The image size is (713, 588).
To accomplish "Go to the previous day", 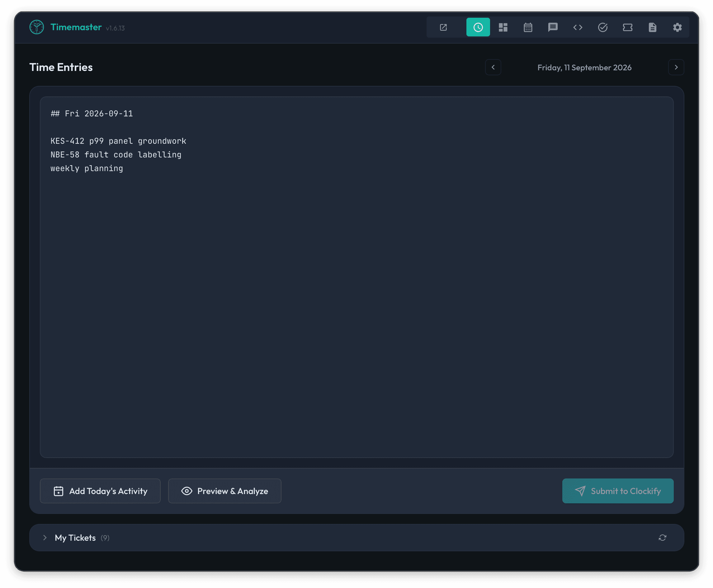I will point(493,68).
